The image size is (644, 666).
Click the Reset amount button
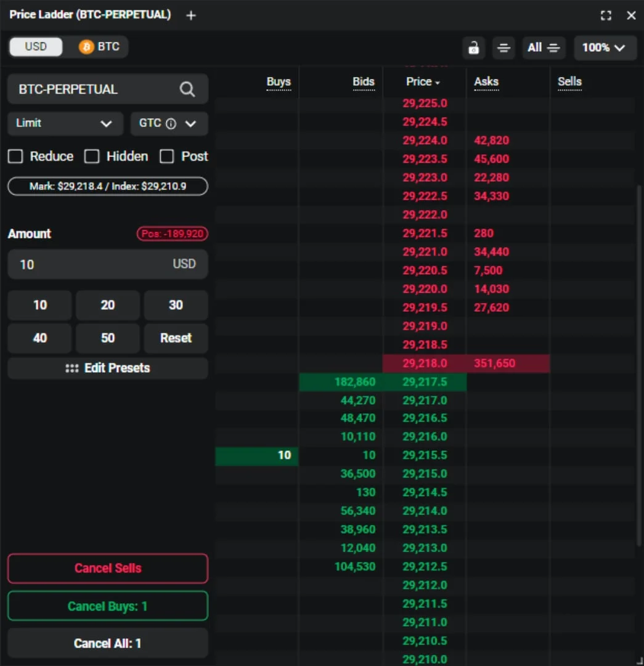coord(176,338)
